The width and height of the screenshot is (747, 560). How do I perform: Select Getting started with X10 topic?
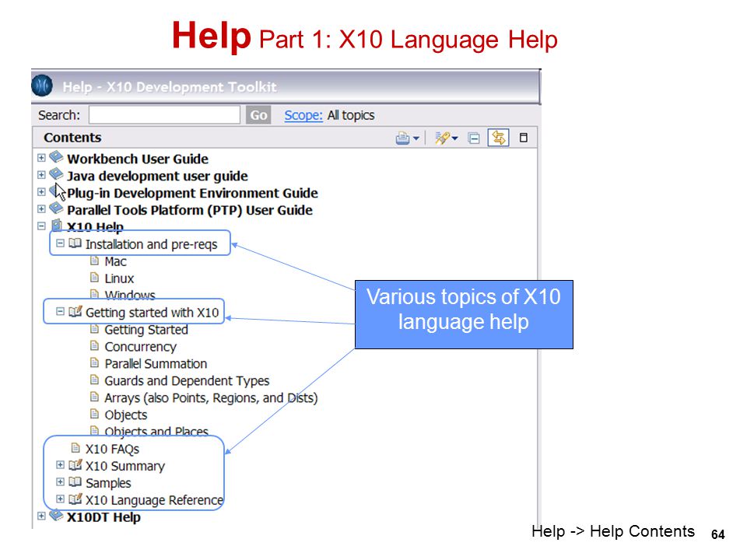(x=152, y=313)
